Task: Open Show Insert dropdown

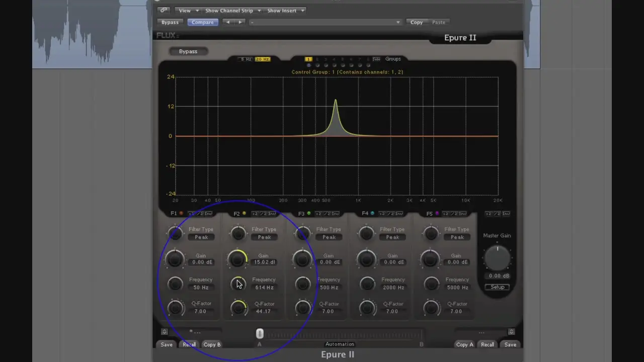Action: pos(285,10)
